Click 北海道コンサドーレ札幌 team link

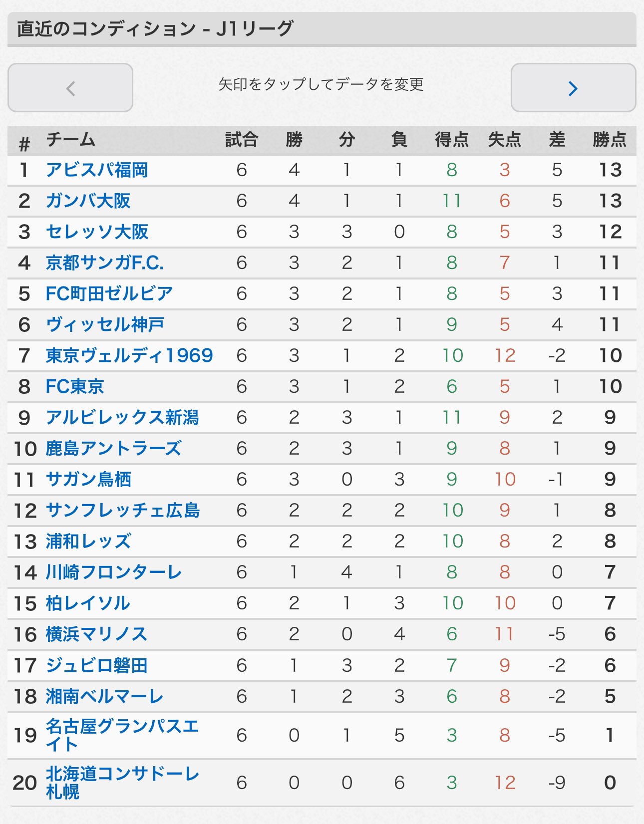(122, 783)
